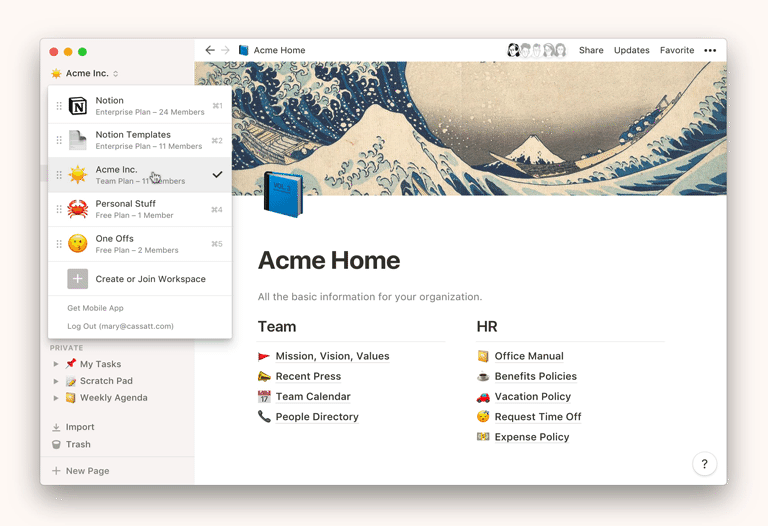The width and height of the screenshot is (768, 526).
Task: Expand the Scratch Pad toggle arrow
Action: (56, 381)
